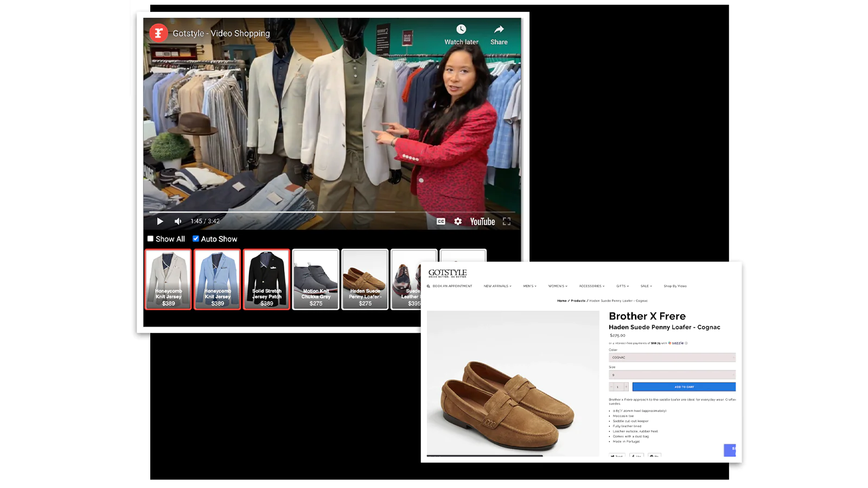The width and height of the screenshot is (868, 488).
Task: Decrease quantity with minus stepper
Action: pos(611,387)
